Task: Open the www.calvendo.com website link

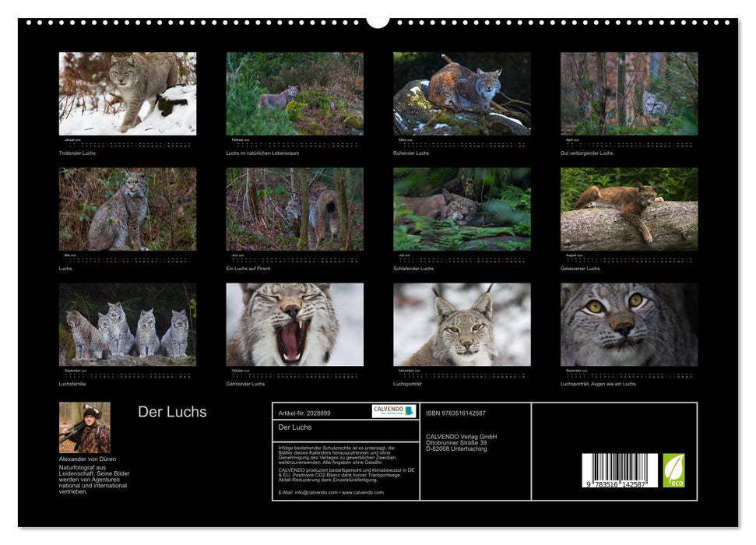Action: [362, 491]
